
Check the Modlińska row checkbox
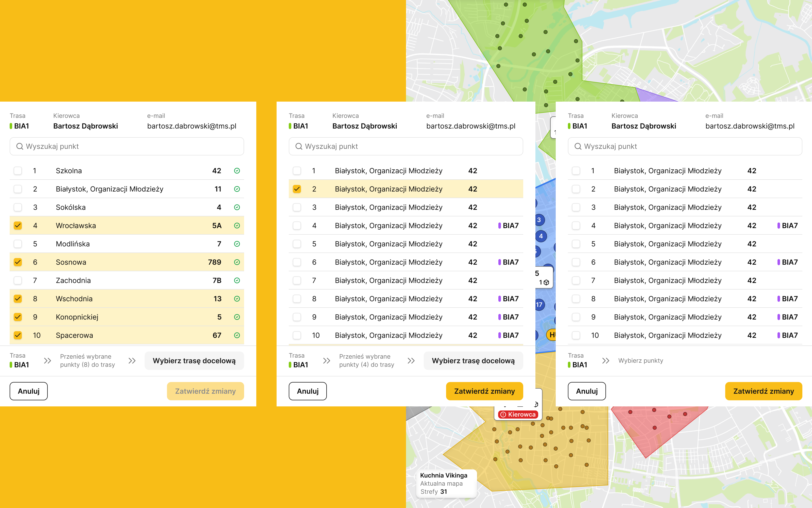coord(18,244)
